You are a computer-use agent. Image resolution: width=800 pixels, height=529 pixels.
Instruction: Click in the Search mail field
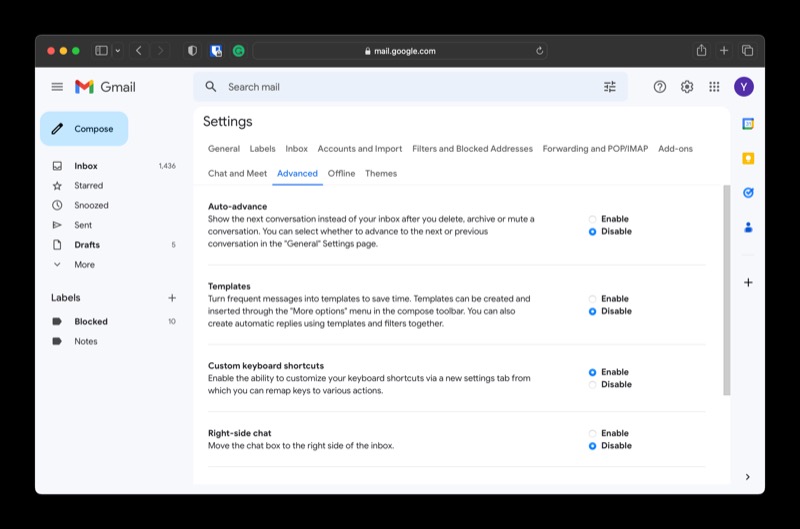[400, 87]
